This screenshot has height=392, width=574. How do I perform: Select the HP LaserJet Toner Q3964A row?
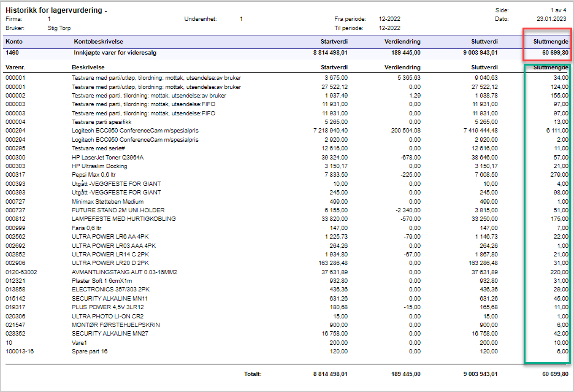click(287, 158)
